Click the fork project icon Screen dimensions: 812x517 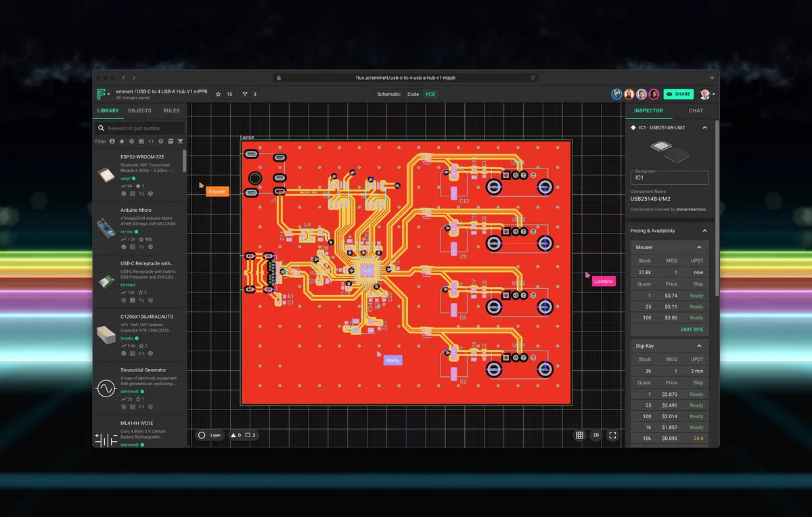pyautogui.click(x=245, y=94)
